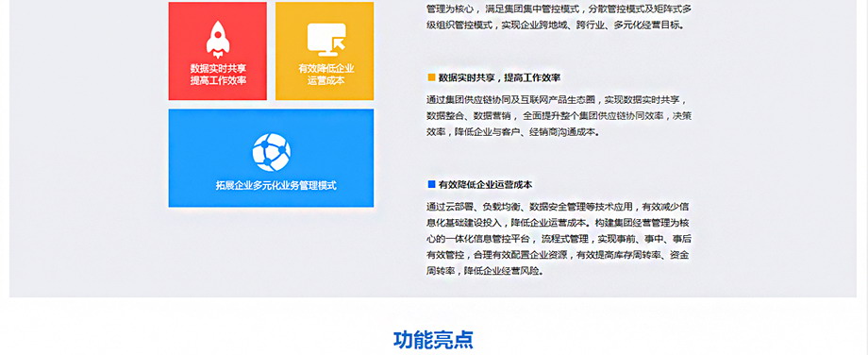Click text line 效率，降低企业与客户、经销商沟通成本
Viewport: 868px width, 355px height.
512,132
